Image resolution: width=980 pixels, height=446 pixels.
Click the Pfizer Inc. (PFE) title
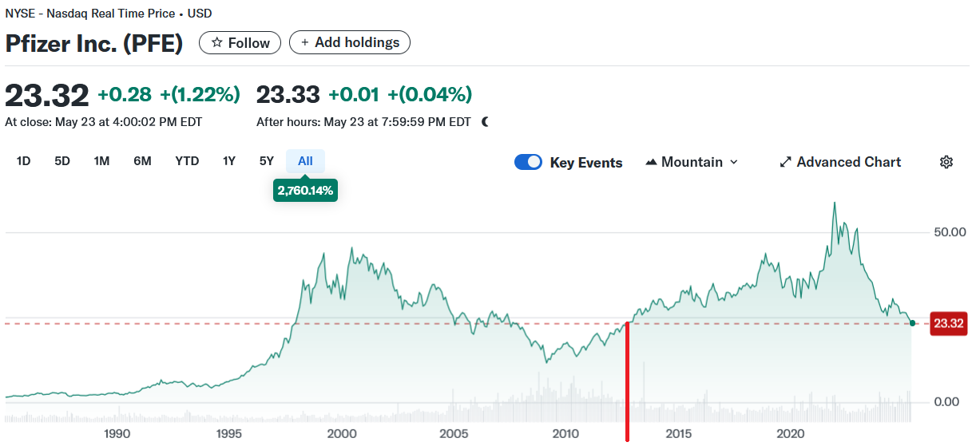tap(94, 43)
